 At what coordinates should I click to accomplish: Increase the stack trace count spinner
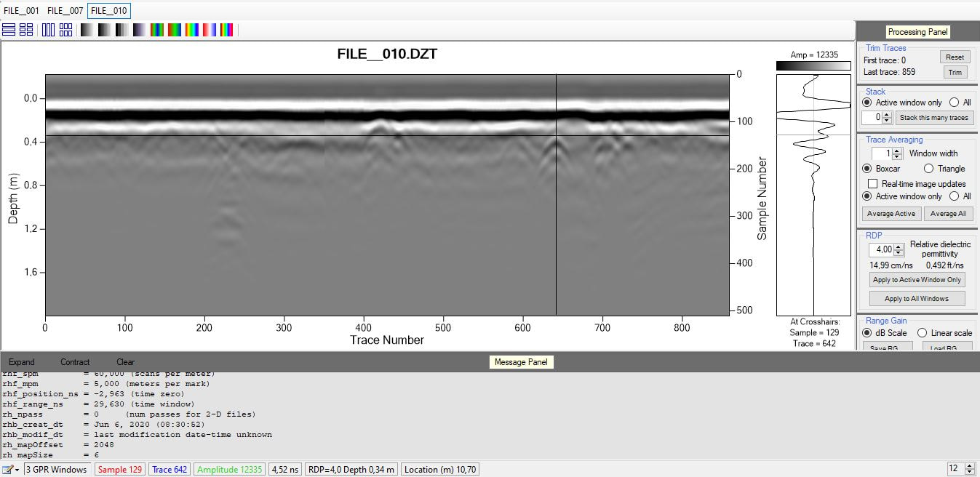click(x=887, y=114)
